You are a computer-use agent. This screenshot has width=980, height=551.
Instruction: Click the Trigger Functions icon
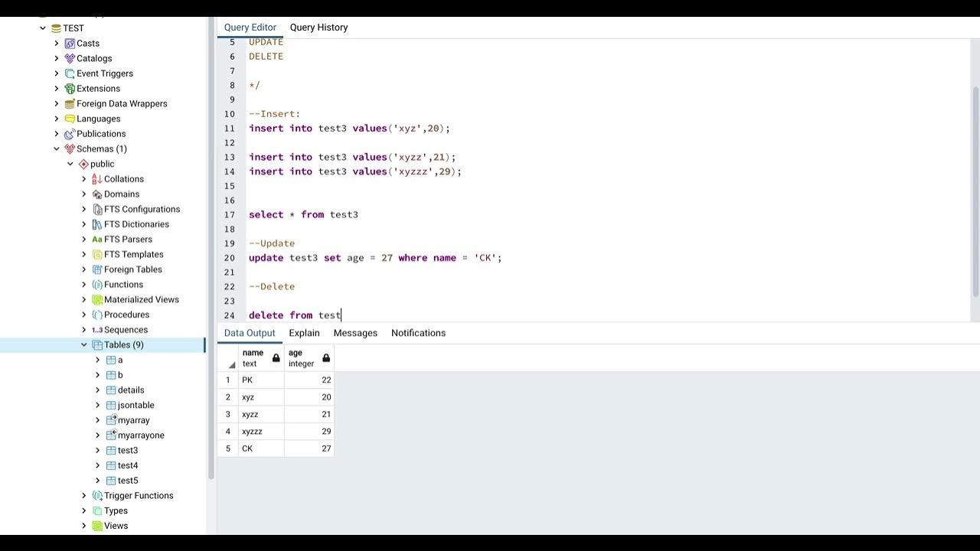[x=97, y=496]
